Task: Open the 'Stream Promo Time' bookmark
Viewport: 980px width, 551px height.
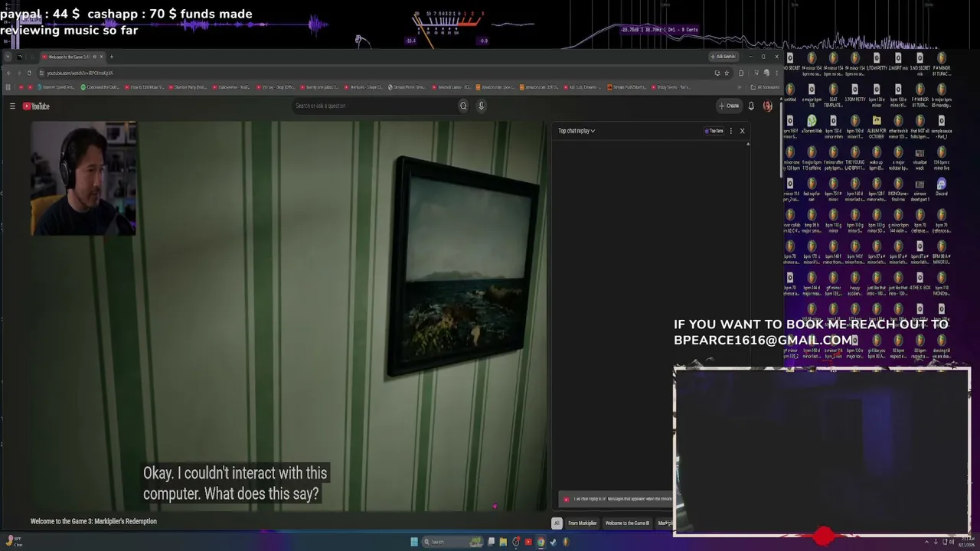Action: pyautogui.click(x=407, y=87)
